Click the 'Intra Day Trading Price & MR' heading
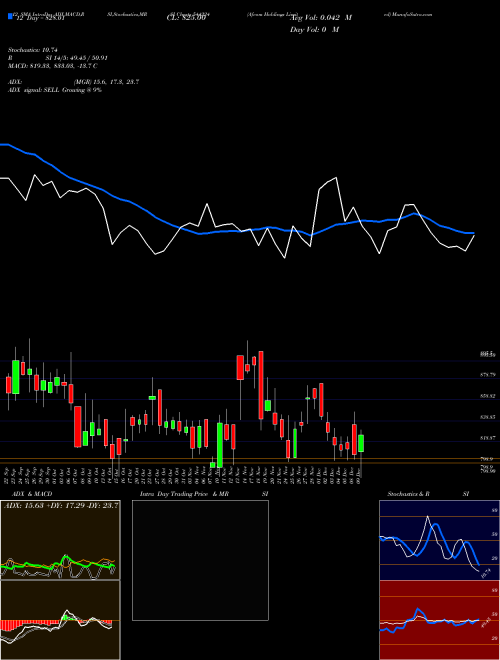Viewport: 500px width, 660px height. [x=184, y=494]
